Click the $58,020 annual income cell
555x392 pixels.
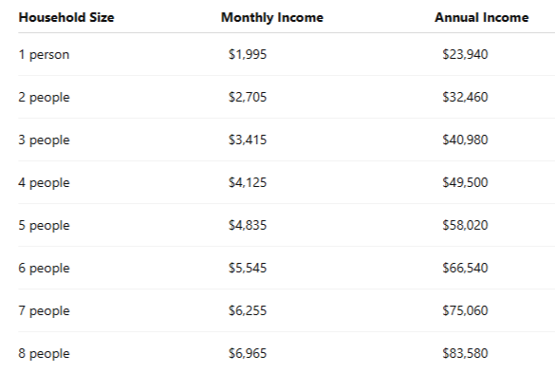pyautogui.click(x=465, y=225)
